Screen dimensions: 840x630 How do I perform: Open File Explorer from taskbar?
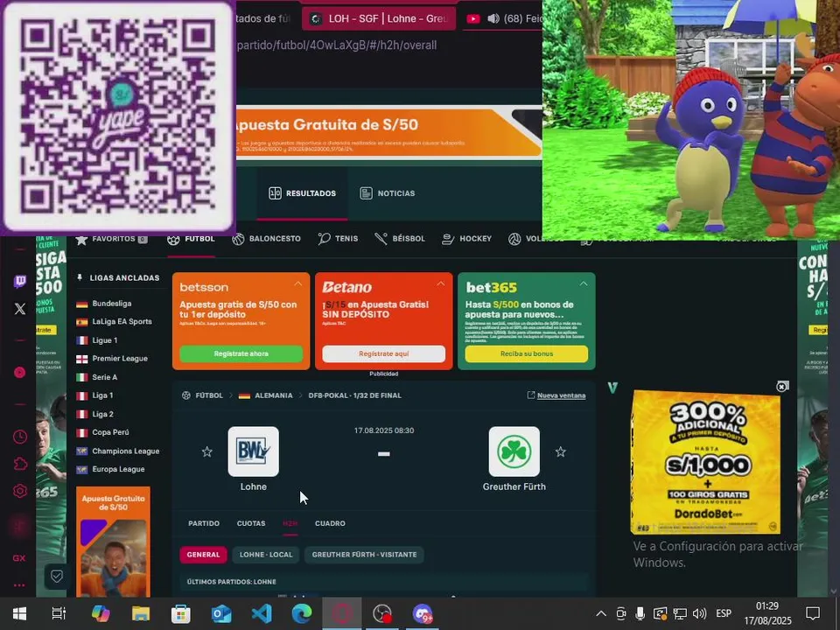point(141,613)
